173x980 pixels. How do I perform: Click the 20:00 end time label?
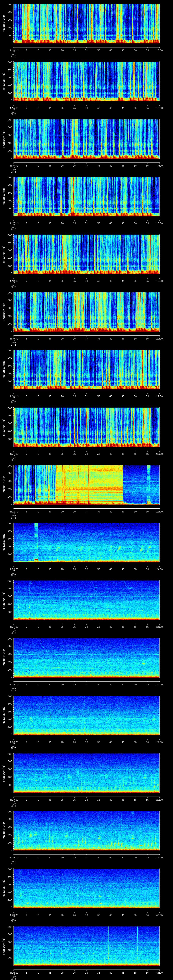160,339
